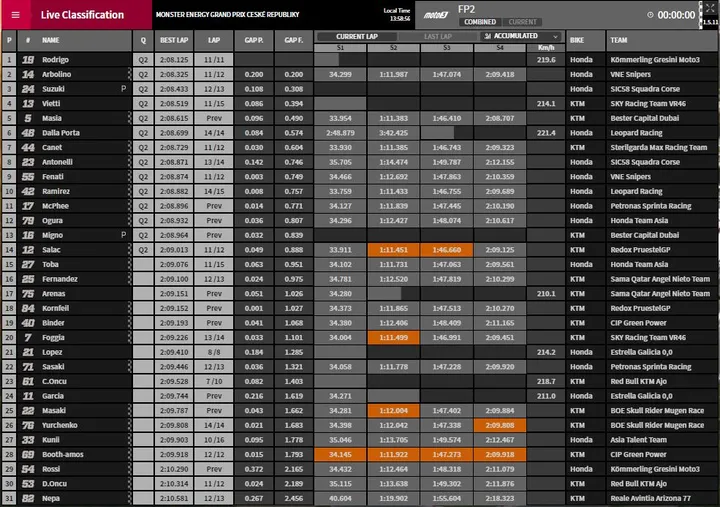Click the BIKE column header

[585, 40]
